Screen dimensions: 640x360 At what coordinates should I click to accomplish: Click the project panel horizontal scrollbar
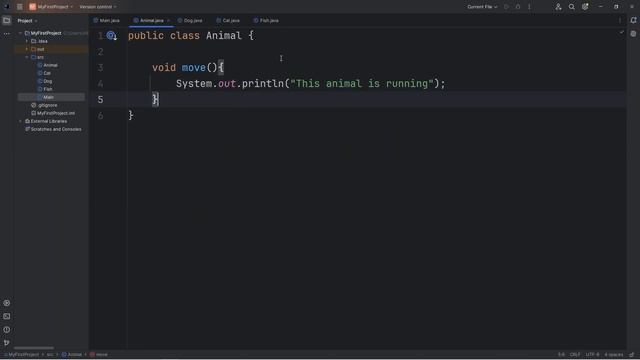pyautogui.click(x=34, y=348)
